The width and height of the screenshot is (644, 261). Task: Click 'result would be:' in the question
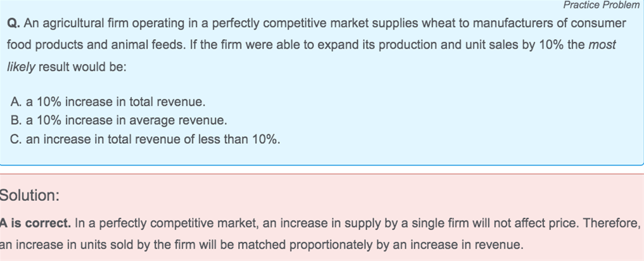82,67
